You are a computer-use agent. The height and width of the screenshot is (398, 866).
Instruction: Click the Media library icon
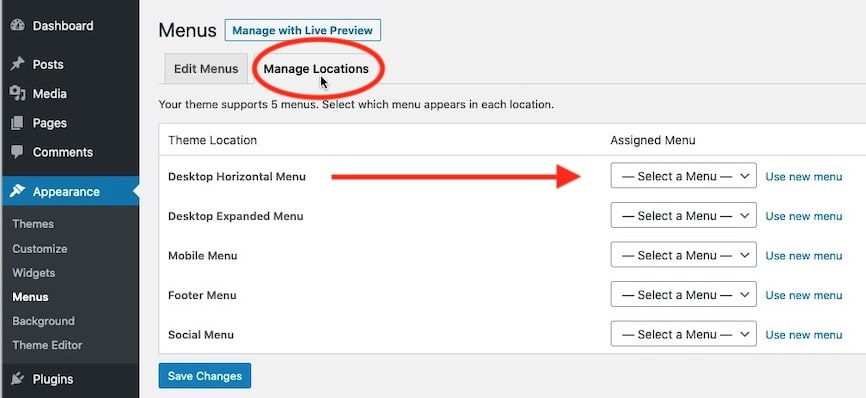(18, 93)
